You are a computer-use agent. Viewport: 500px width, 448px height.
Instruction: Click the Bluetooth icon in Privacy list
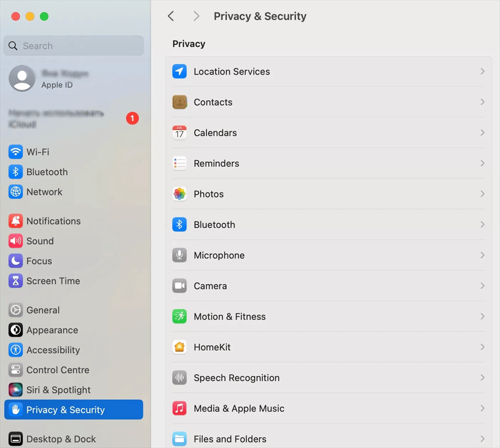tap(179, 224)
